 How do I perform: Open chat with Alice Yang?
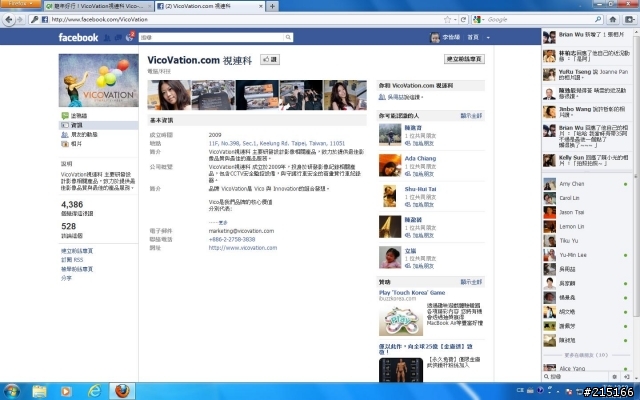click(x=586, y=368)
